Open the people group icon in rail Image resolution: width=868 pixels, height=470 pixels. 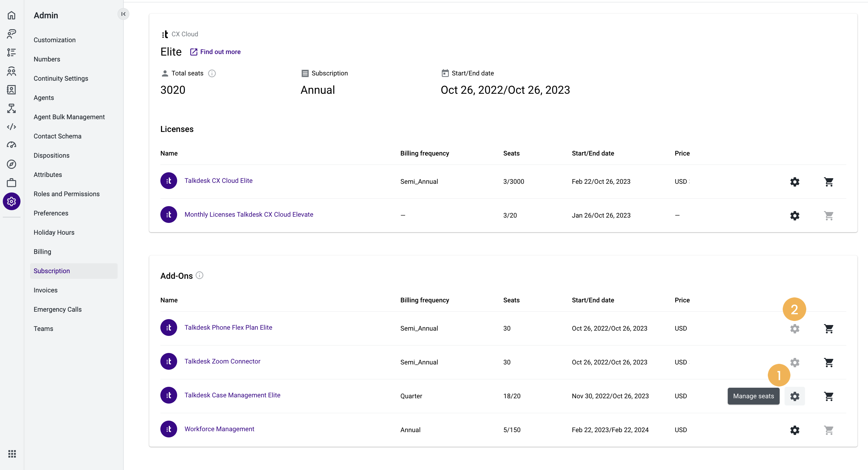(11, 71)
